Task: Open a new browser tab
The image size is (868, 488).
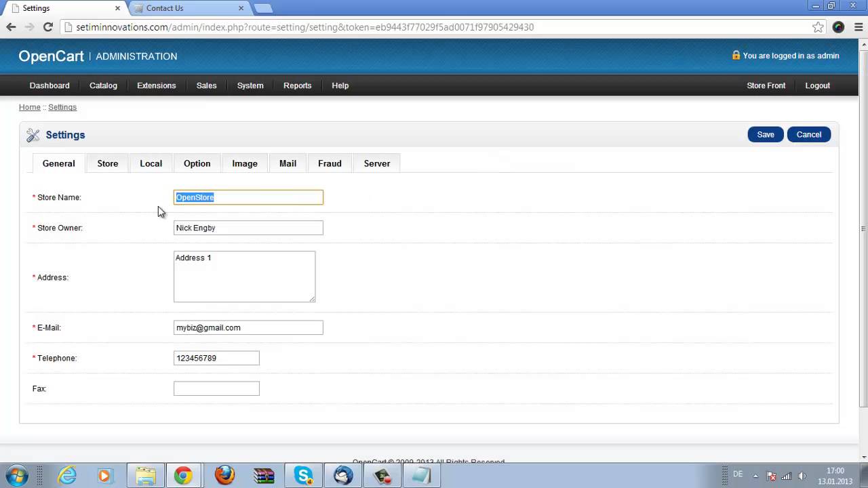Action: click(263, 8)
